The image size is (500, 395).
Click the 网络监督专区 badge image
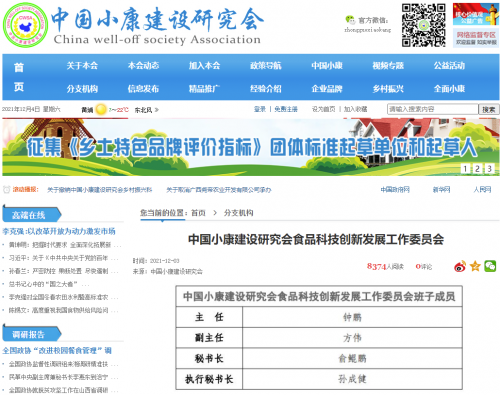pos(476,38)
